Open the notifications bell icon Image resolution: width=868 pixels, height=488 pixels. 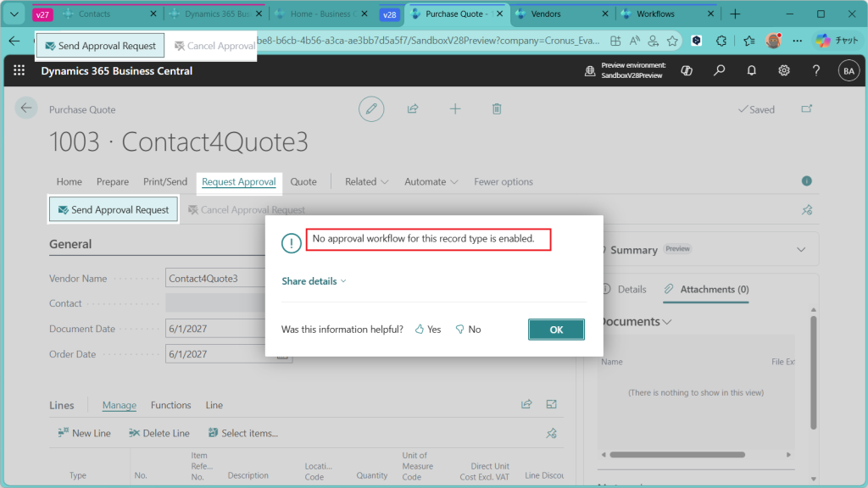751,71
